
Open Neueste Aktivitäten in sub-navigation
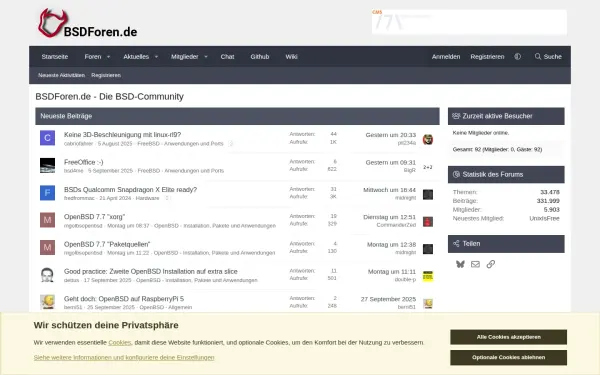(x=61, y=75)
